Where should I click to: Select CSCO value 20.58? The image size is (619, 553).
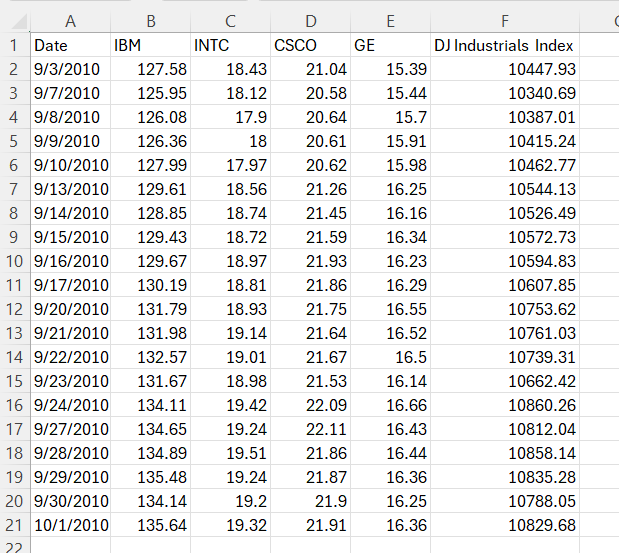[x=311, y=93]
